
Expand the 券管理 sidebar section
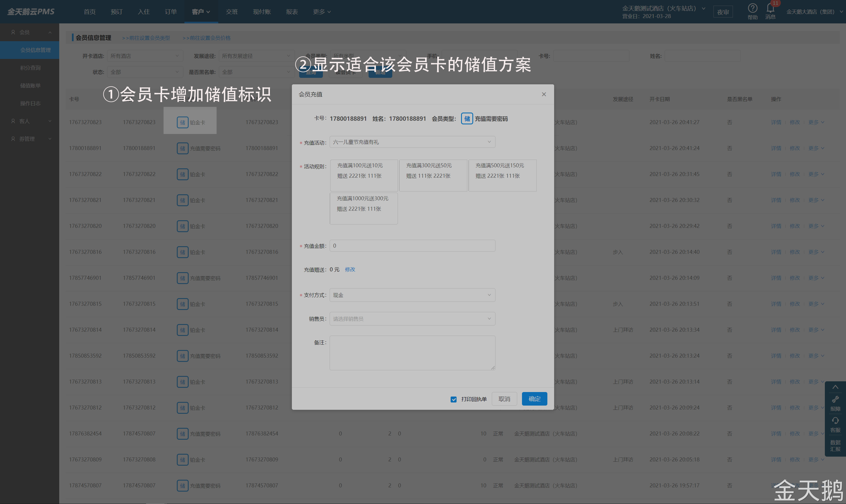30,139
